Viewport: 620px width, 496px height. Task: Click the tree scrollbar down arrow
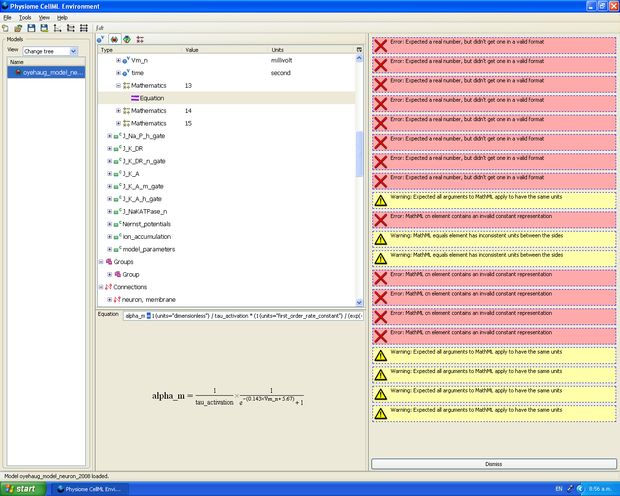tap(359, 303)
